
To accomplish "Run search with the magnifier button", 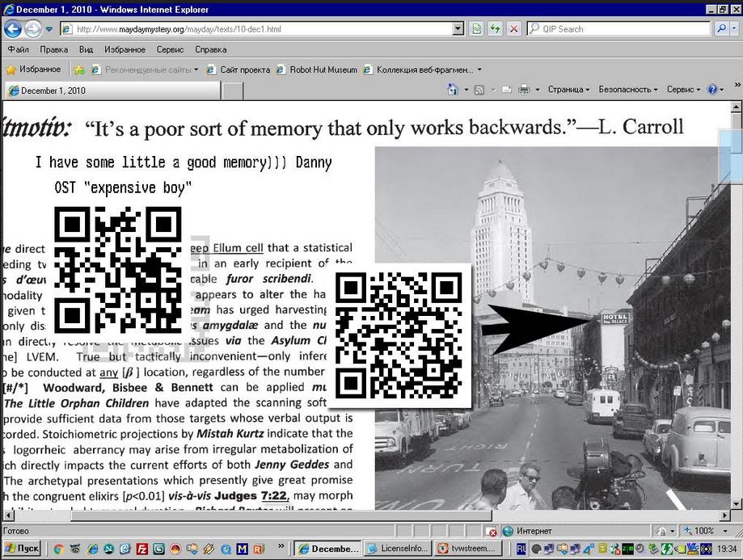I will click(721, 29).
